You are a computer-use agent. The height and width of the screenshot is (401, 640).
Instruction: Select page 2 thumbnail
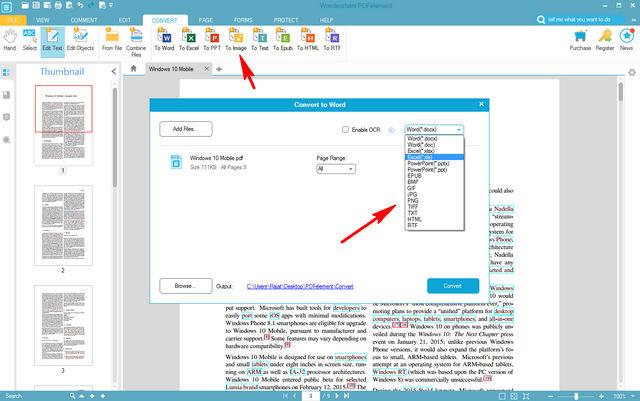point(63,225)
